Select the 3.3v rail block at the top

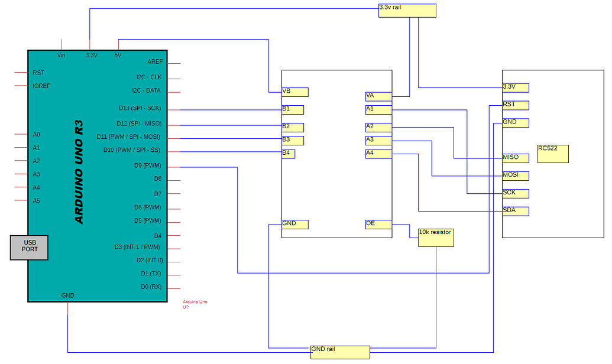click(406, 10)
